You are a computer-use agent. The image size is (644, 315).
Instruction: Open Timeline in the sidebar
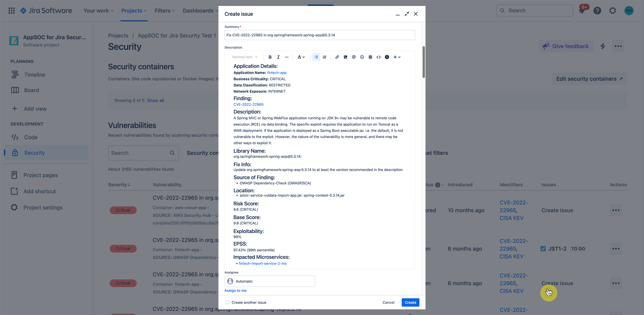pos(35,75)
